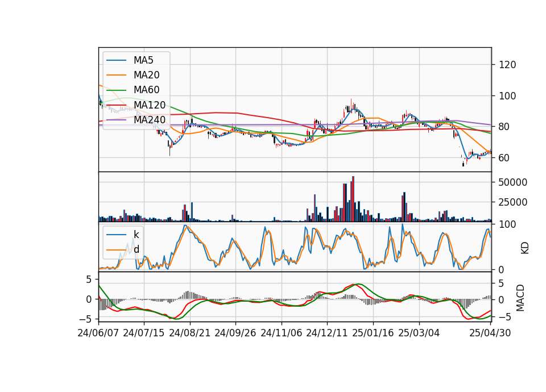Click the MA20 legend label
Image resolution: width=546 pixels, height=392 pixels.
[147, 75]
